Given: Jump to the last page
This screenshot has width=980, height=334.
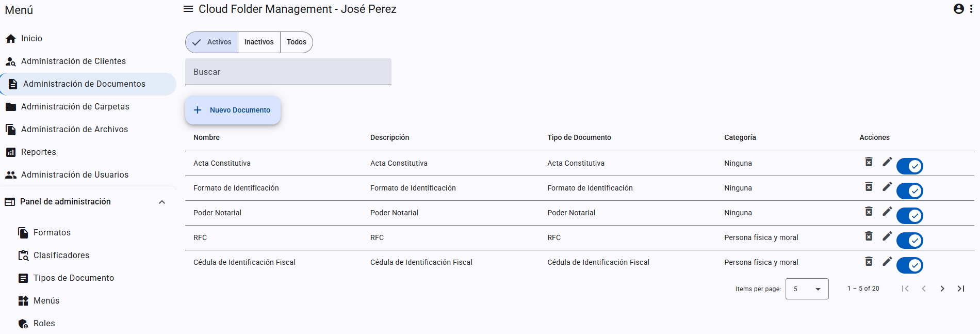Looking at the screenshot, I should click(x=961, y=289).
